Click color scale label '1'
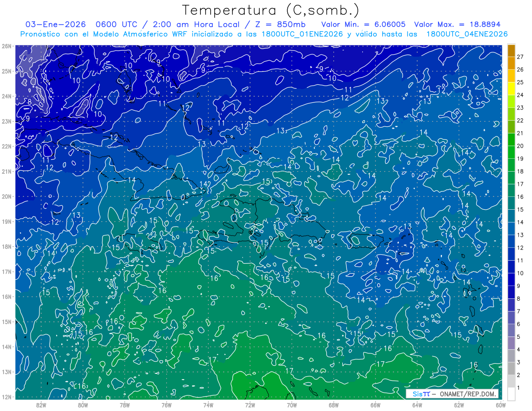532x411 pixels. click(x=518, y=388)
